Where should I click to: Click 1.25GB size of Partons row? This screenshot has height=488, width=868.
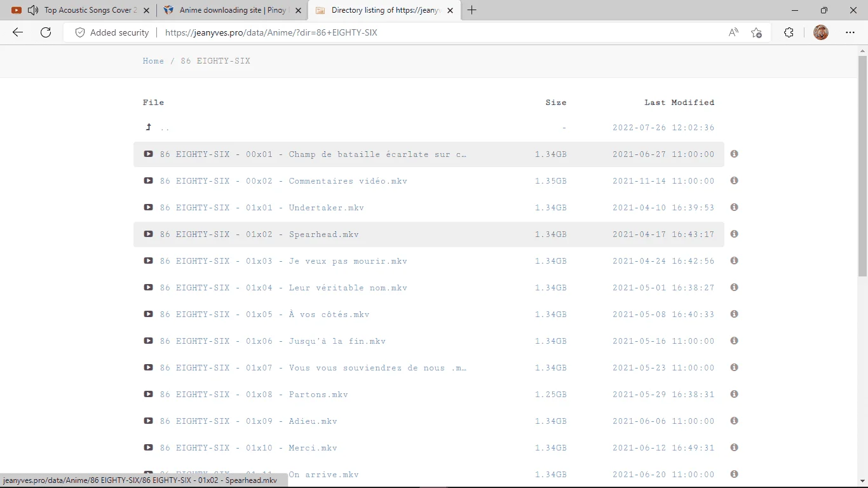[x=550, y=394]
